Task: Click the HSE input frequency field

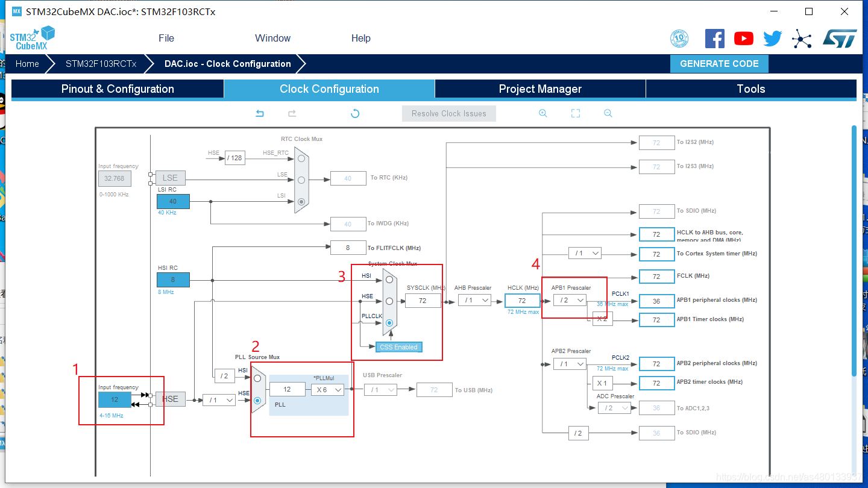Action: coord(115,399)
